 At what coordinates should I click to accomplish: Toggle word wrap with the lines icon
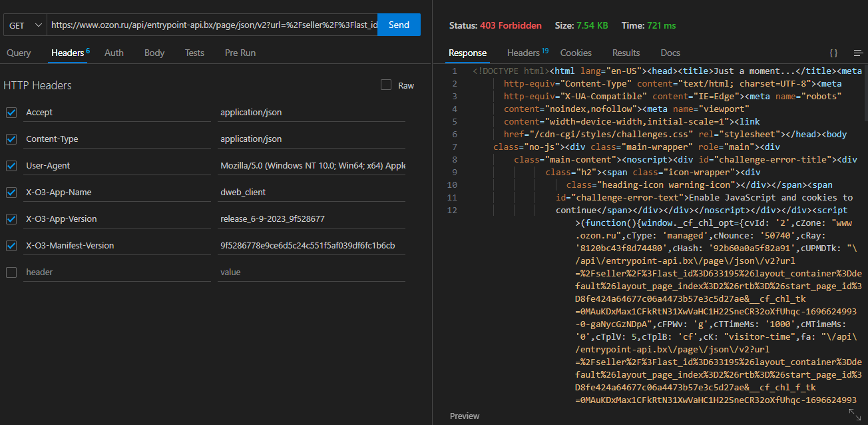click(857, 51)
